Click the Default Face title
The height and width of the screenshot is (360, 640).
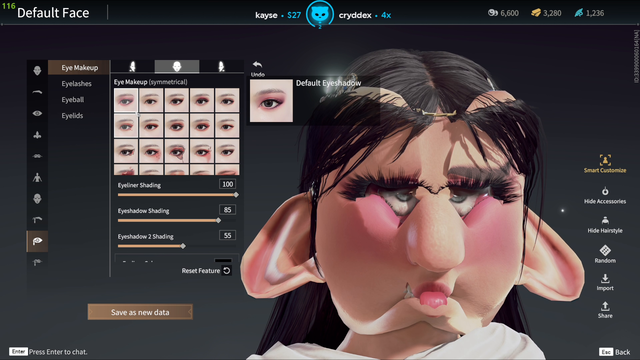(53, 13)
